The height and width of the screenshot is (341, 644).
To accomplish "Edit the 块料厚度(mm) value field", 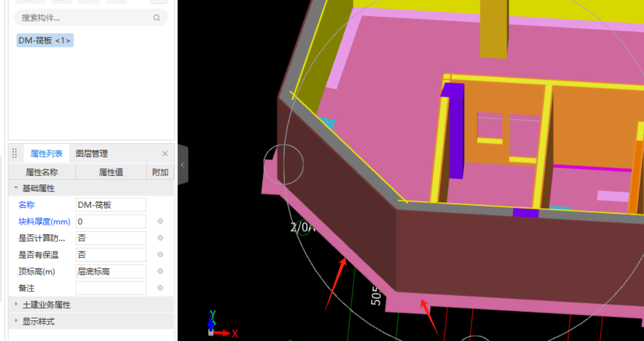I will [111, 222].
